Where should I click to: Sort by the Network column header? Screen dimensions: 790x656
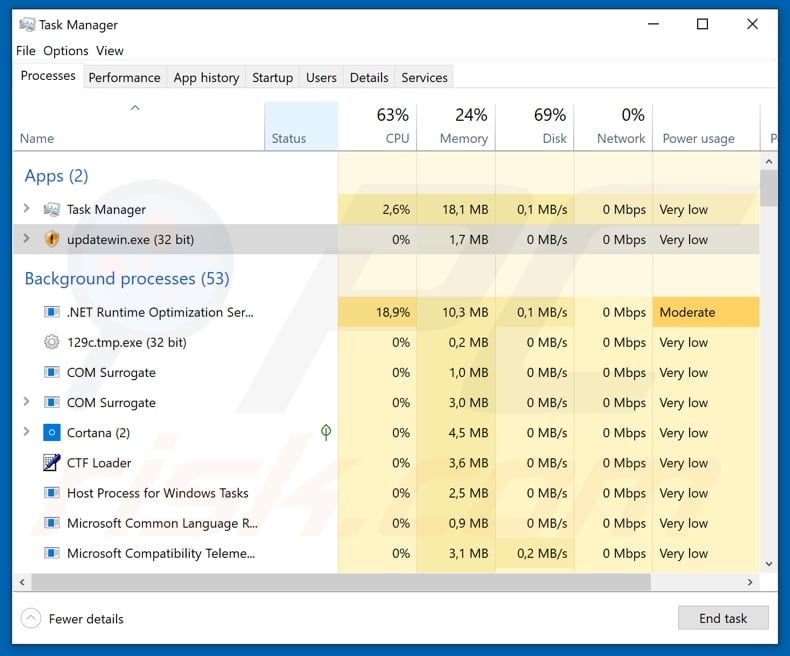613,126
